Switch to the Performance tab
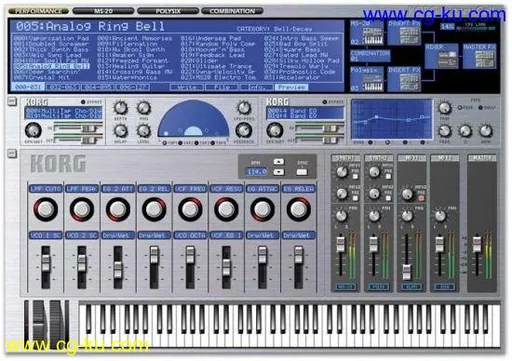 (38, 11)
